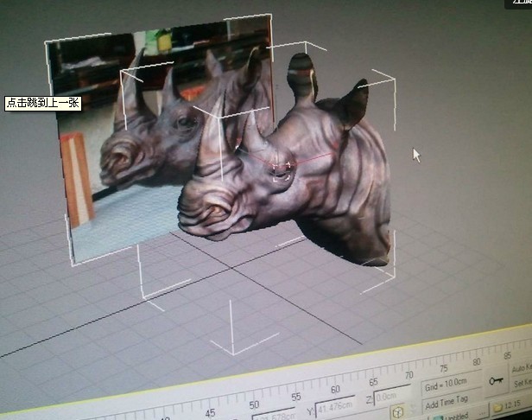Click frame 75 on the time ruler
This screenshot has height=420, width=532.
[444, 368]
